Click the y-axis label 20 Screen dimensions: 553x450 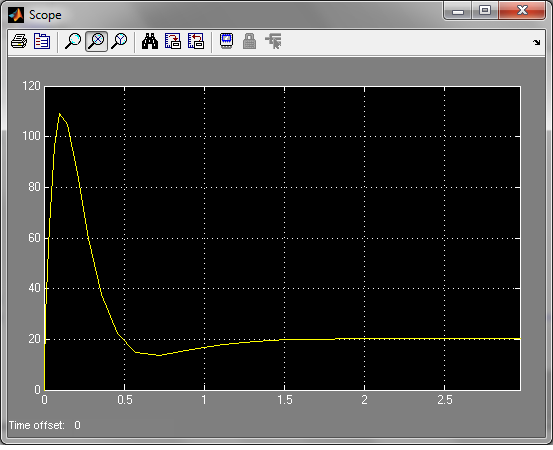tap(35, 339)
